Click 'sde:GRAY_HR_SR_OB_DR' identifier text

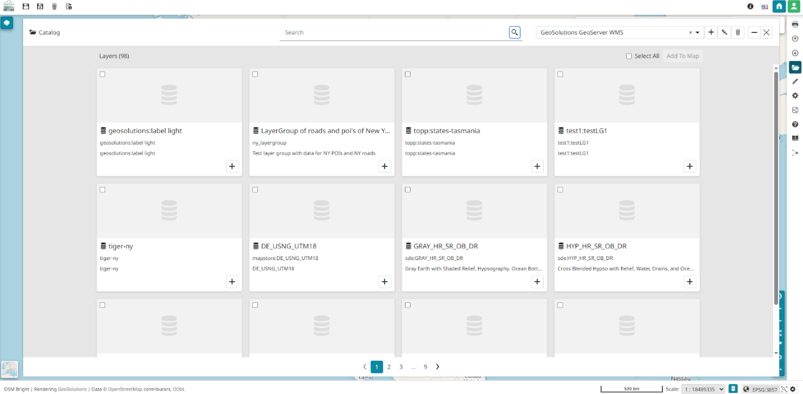(434, 258)
